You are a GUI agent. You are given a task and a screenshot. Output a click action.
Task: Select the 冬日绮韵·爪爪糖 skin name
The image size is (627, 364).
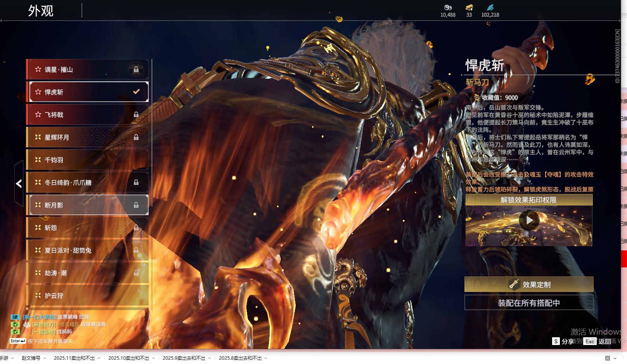click(68, 182)
